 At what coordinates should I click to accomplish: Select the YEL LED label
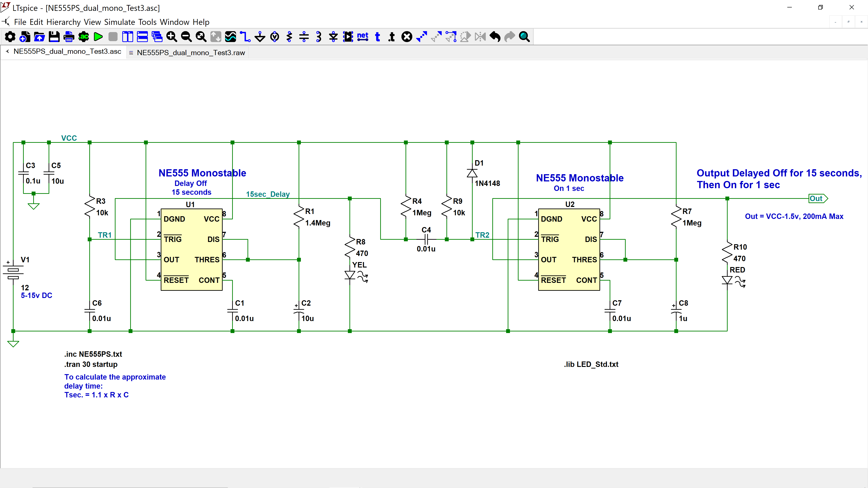pos(359,265)
